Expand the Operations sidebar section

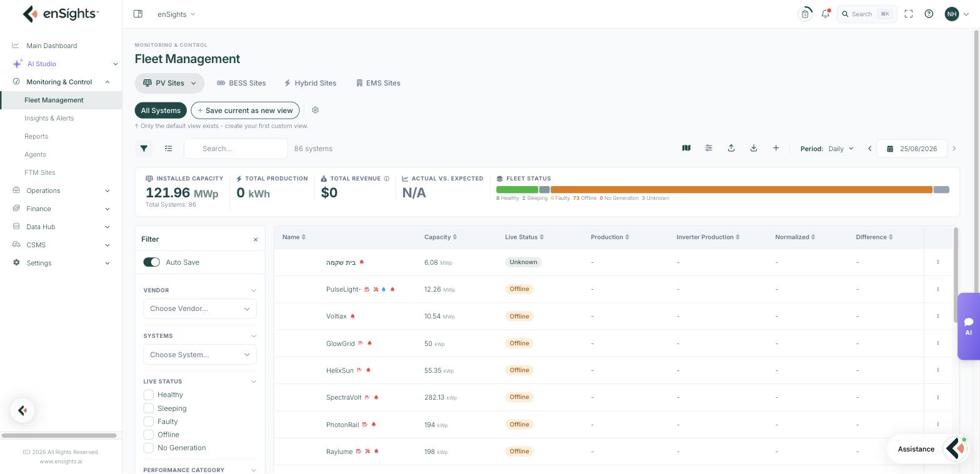(61, 190)
